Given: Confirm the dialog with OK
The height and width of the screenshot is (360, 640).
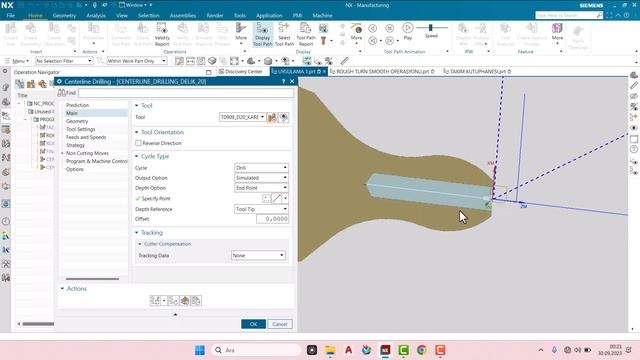Looking at the screenshot, I should (253, 324).
